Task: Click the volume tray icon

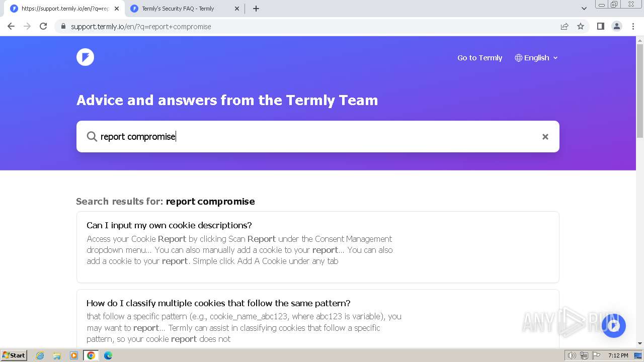Action: [572, 355]
